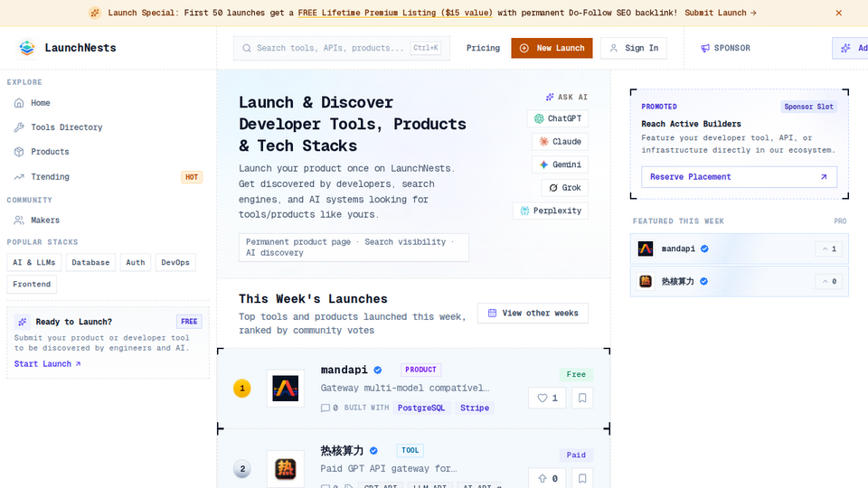Dismiss the Launch Special banner
This screenshot has width=868, height=488.
pyautogui.click(x=839, y=13)
